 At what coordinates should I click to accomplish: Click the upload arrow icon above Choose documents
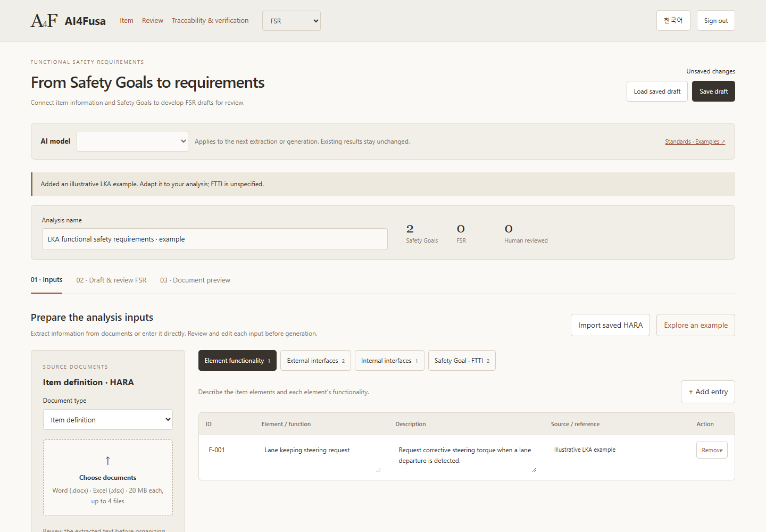point(108,461)
